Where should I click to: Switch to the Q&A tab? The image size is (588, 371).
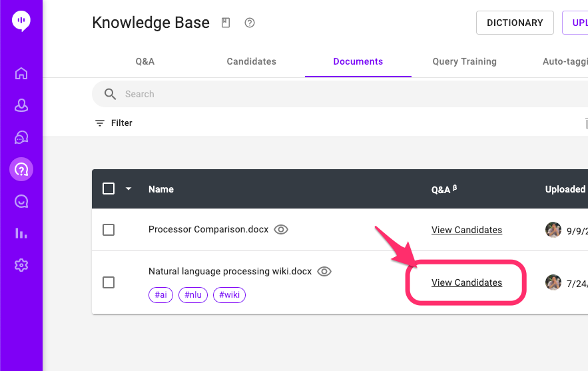point(145,61)
